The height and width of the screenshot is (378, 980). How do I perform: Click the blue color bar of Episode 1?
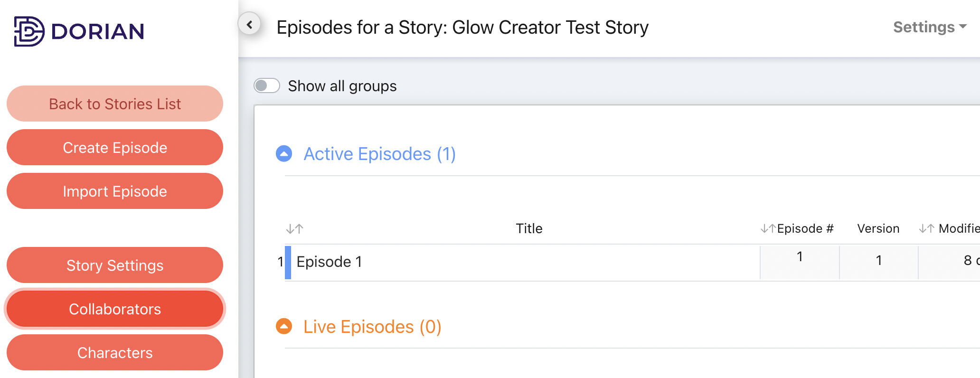coord(288,262)
